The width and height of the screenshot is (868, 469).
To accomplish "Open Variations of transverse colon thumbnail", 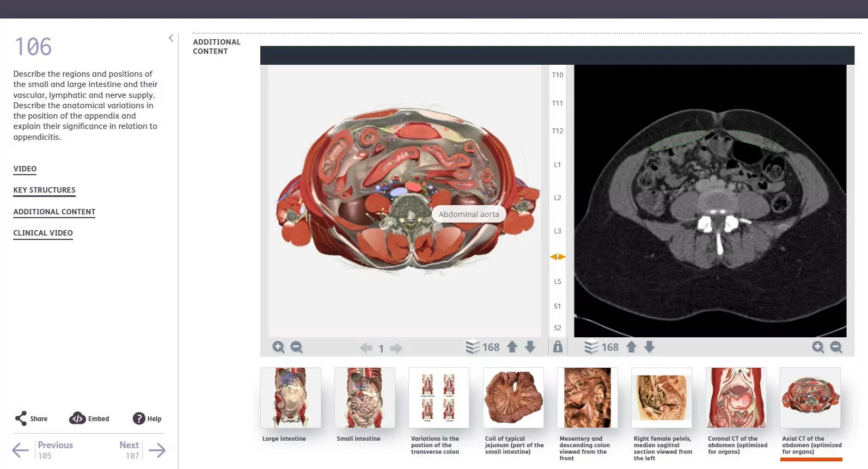I will click(439, 398).
